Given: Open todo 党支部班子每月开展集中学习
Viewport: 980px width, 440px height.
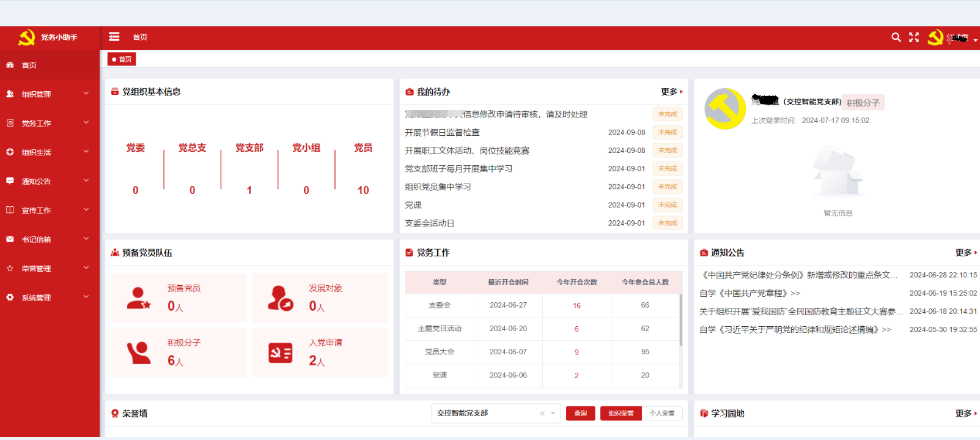Looking at the screenshot, I should (459, 169).
